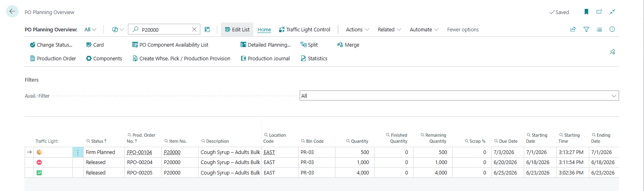Open the Production Order action
The image size is (644, 191).
click(x=53, y=58)
